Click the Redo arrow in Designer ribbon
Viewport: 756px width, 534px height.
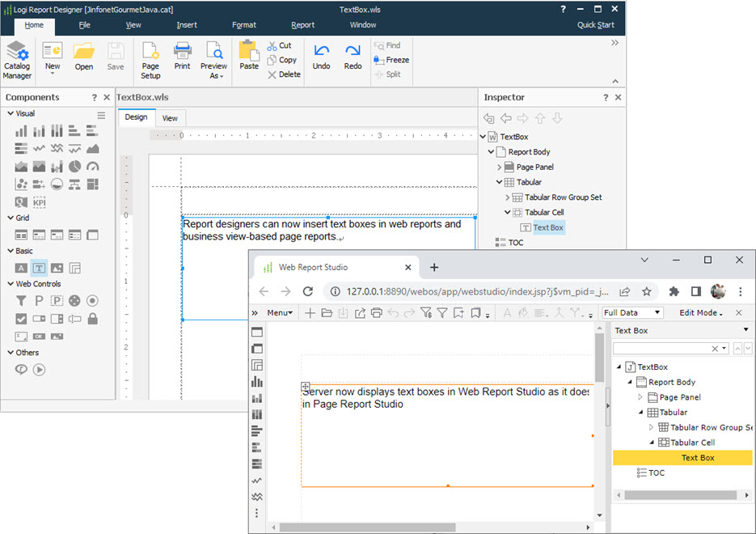pyautogui.click(x=353, y=51)
